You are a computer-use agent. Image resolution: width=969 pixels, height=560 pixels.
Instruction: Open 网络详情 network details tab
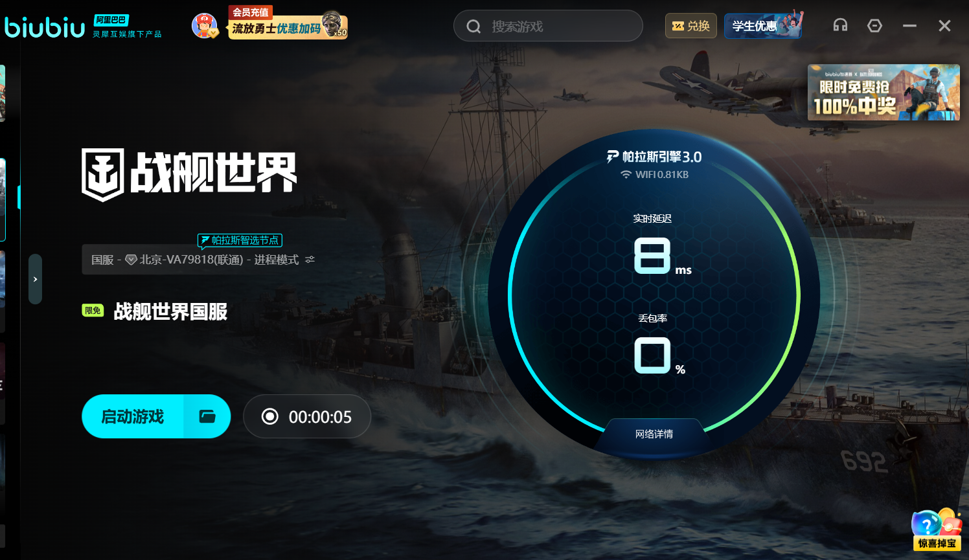click(654, 434)
